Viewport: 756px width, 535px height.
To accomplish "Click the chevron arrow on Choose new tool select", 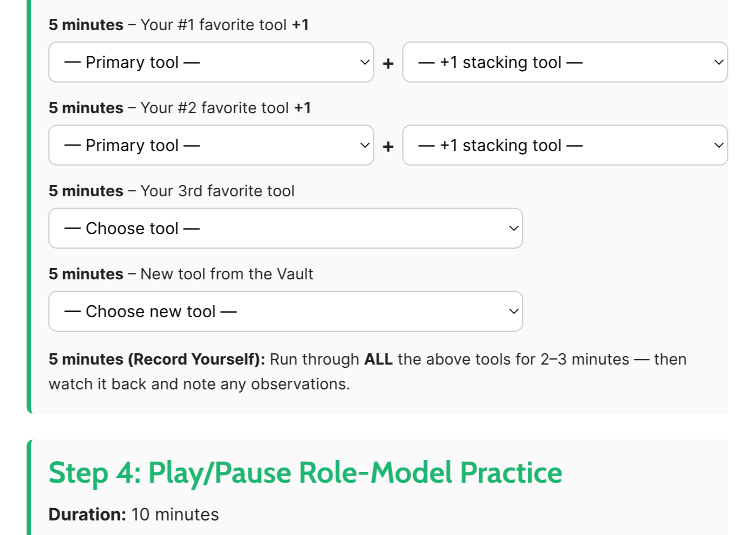I will click(514, 311).
